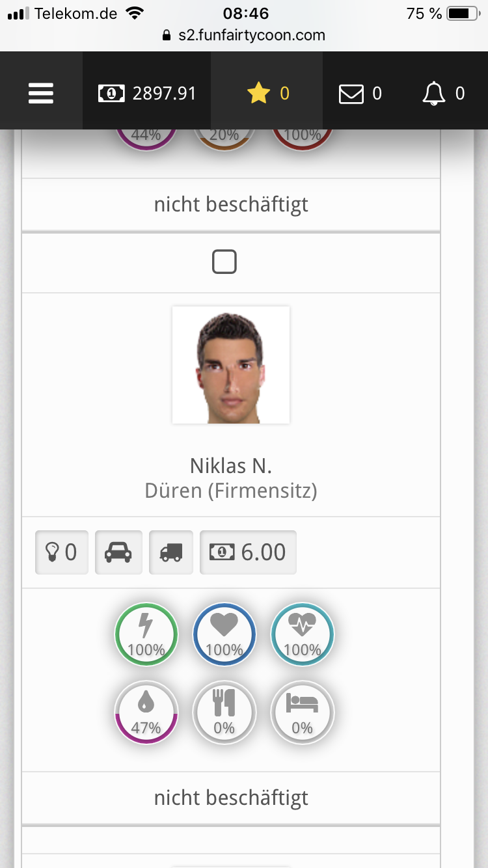
Task: Click the bed sleep 0% gauge
Action: tap(303, 712)
